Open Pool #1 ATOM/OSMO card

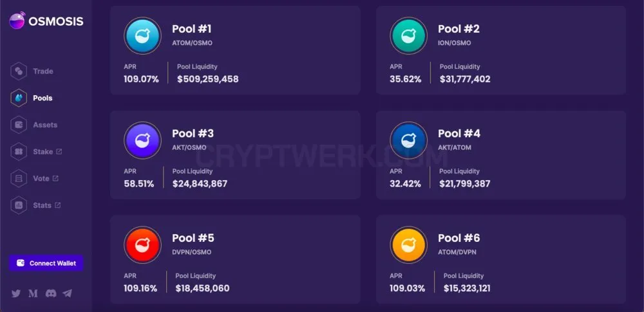click(x=235, y=50)
